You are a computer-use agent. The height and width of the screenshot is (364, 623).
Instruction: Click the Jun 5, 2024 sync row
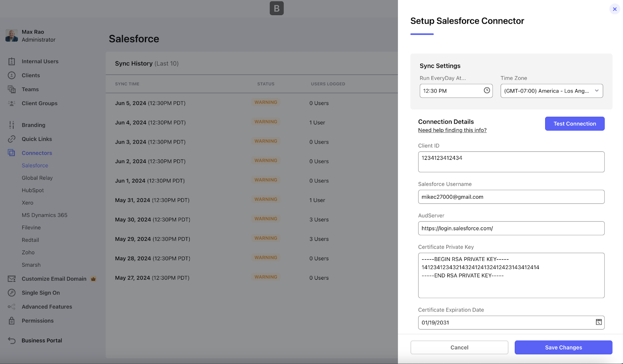[x=252, y=103]
